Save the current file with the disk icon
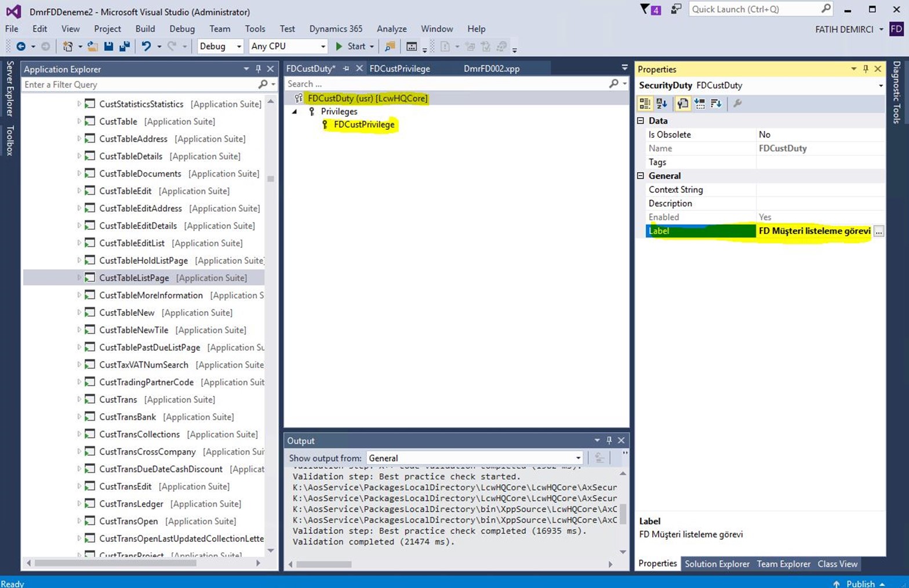Image resolution: width=909 pixels, height=588 pixels. (108, 46)
